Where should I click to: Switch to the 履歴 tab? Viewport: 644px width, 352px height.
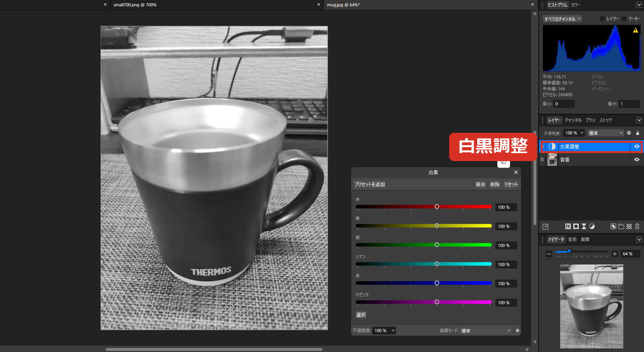tap(585, 239)
